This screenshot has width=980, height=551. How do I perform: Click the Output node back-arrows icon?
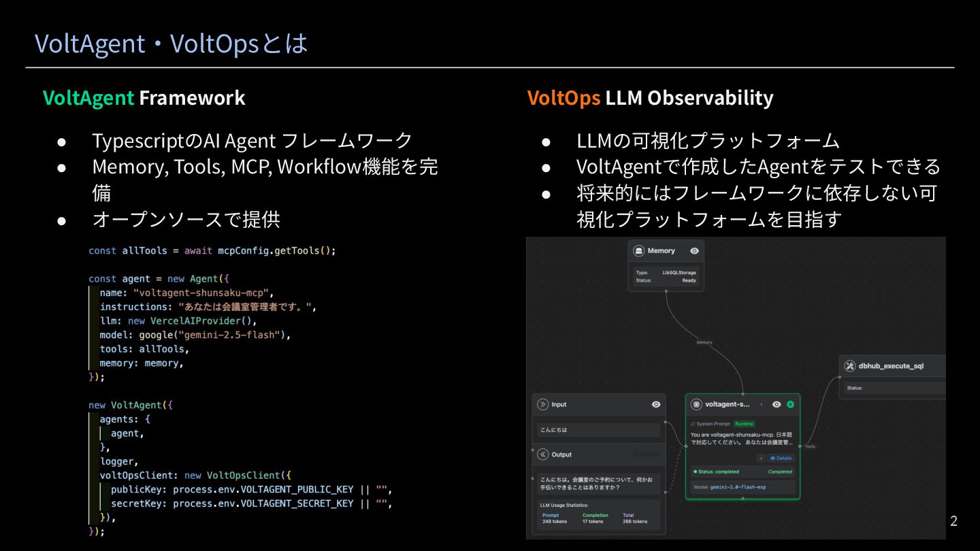pos(542,454)
